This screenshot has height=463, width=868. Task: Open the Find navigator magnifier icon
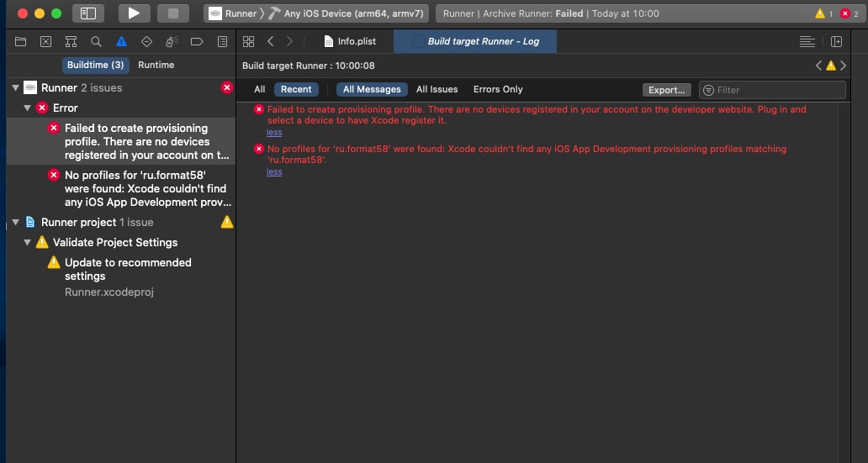97,41
